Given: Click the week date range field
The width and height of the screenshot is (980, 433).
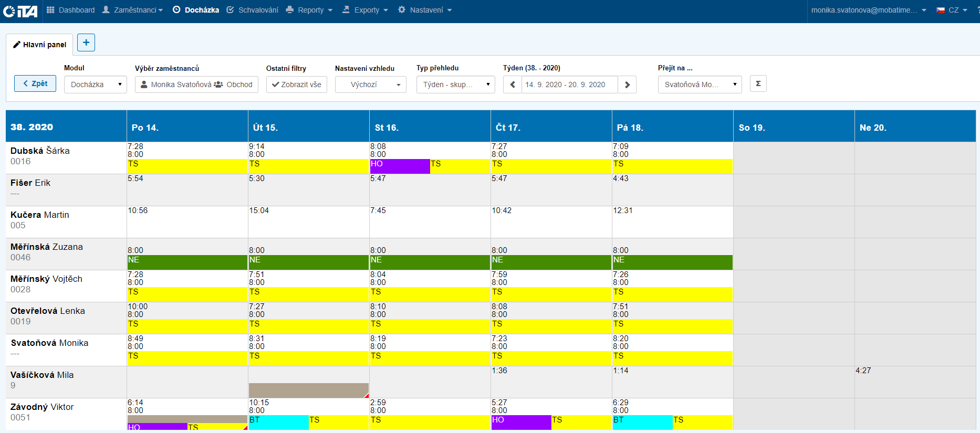Looking at the screenshot, I should click(569, 85).
